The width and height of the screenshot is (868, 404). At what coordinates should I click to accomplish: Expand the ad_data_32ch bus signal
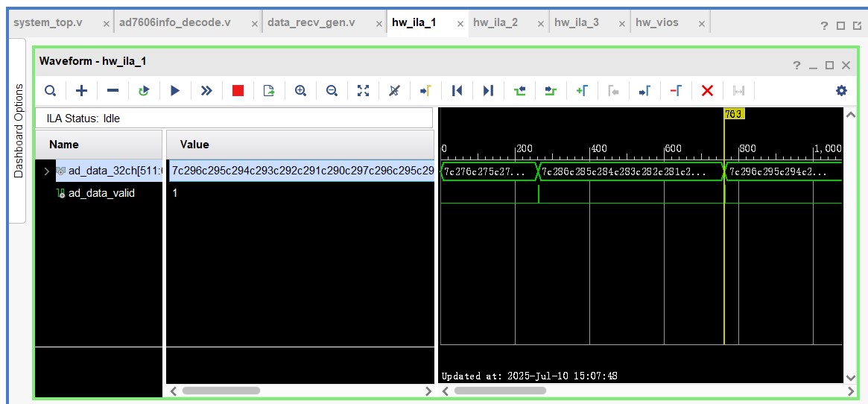tap(46, 171)
